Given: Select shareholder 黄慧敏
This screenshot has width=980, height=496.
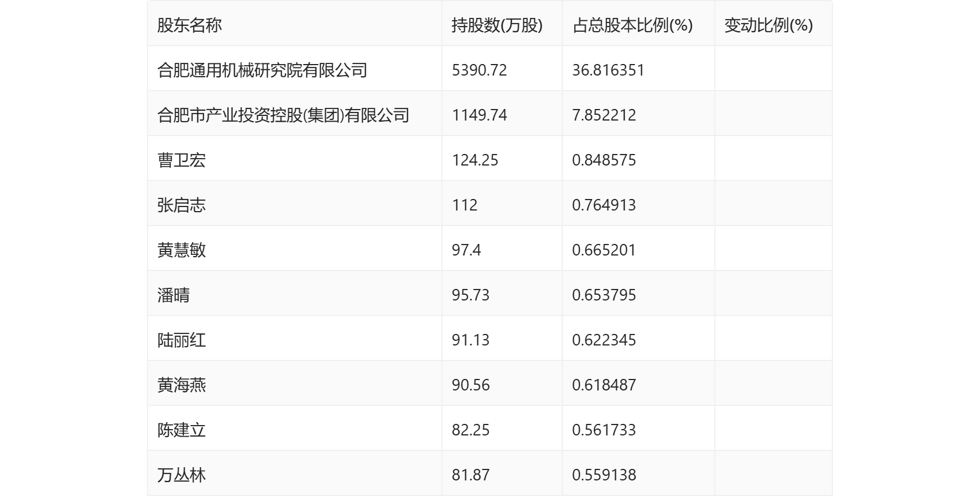Looking at the screenshot, I should (x=182, y=250).
